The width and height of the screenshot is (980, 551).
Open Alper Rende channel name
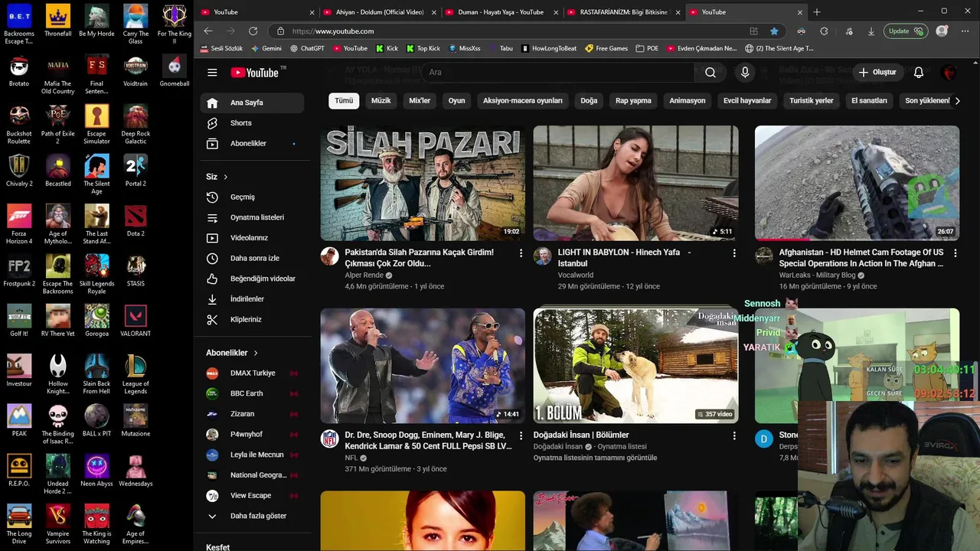coord(364,275)
